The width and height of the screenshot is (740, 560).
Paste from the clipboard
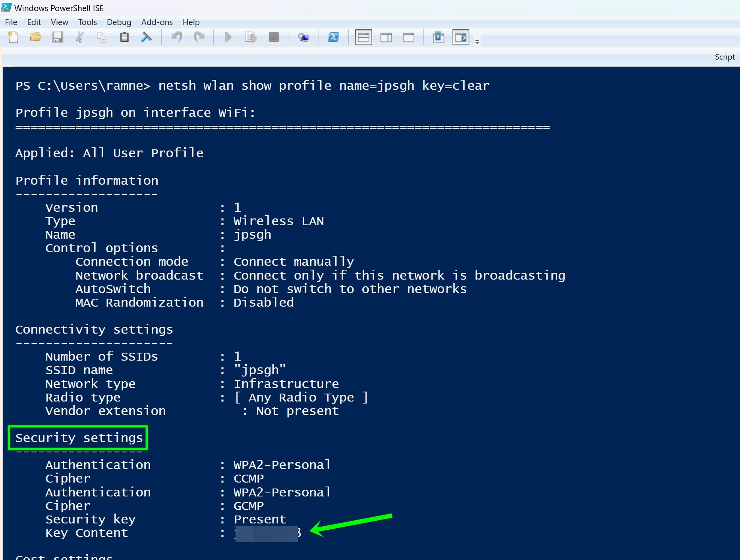coord(124,37)
